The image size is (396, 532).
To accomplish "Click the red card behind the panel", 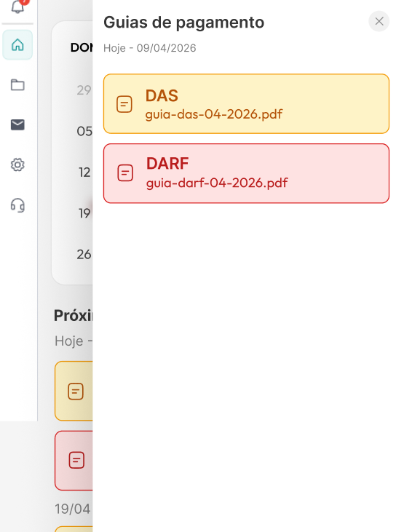I will click(x=74, y=461).
